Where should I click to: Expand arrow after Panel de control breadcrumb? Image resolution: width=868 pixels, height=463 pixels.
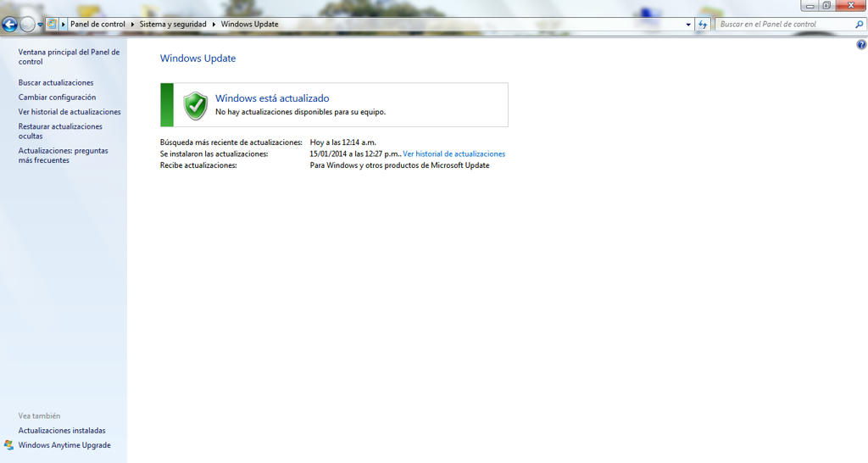(x=132, y=25)
